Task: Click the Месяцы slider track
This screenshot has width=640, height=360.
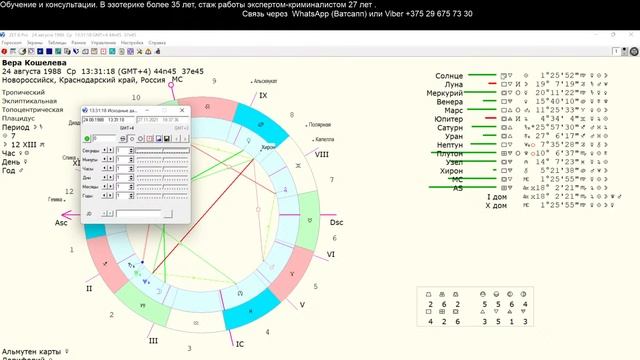Action: point(162,187)
